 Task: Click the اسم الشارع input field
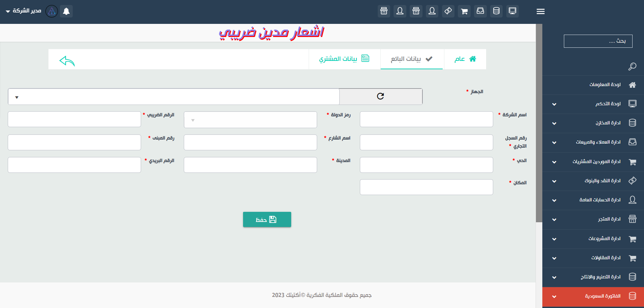(250, 143)
